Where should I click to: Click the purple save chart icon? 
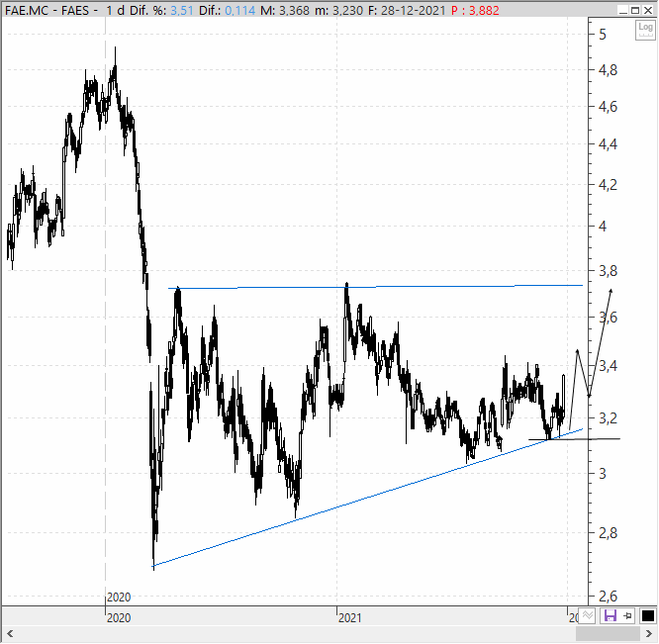610,616
